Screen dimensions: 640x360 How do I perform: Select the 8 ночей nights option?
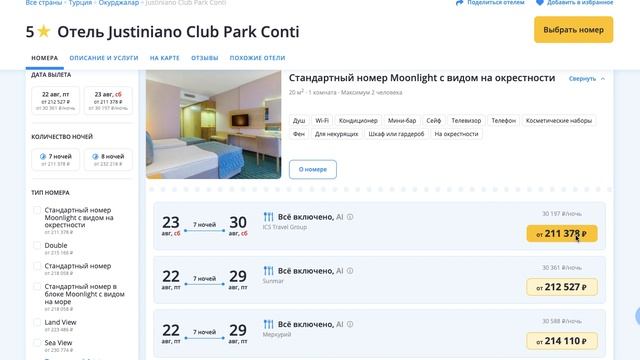pos(108,160)
